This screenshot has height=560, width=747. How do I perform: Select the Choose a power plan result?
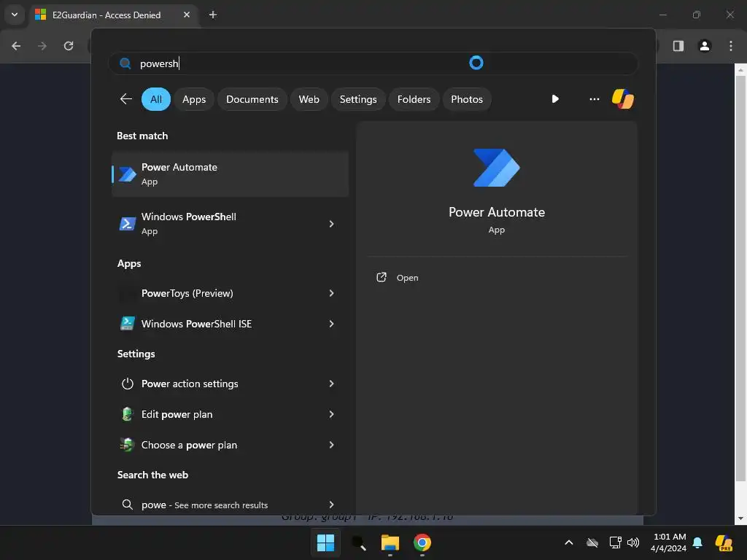(230, 445)
